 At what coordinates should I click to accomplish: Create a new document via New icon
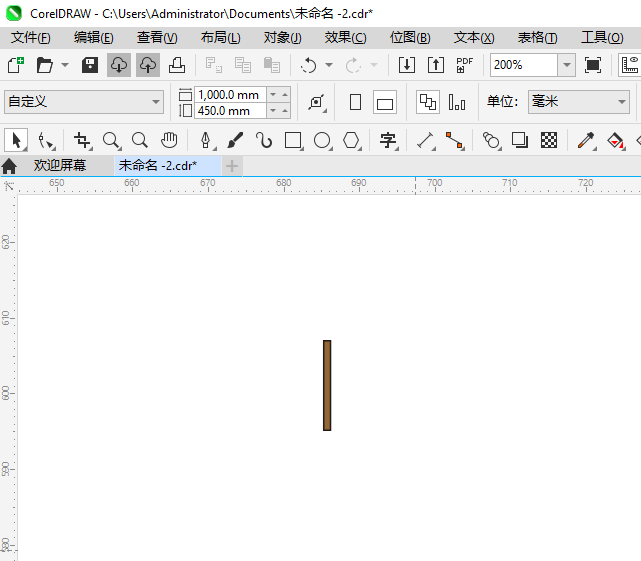(16, 65)
